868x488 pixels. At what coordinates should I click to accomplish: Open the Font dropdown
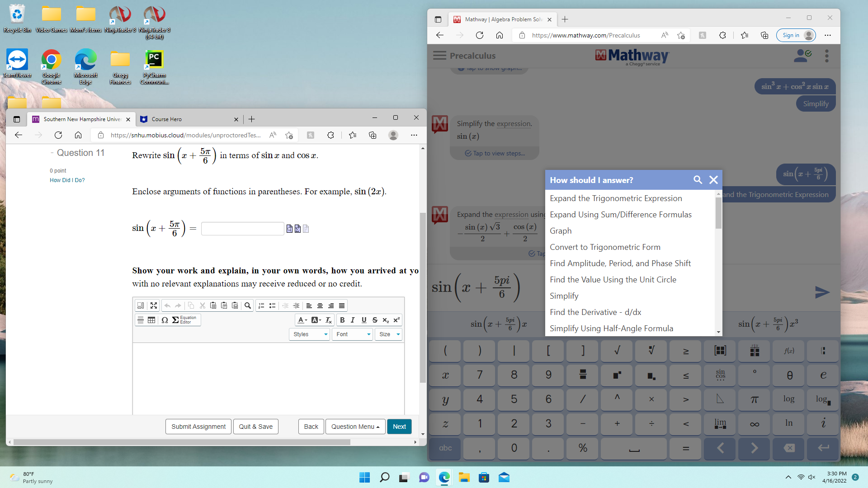coord(352,334)
